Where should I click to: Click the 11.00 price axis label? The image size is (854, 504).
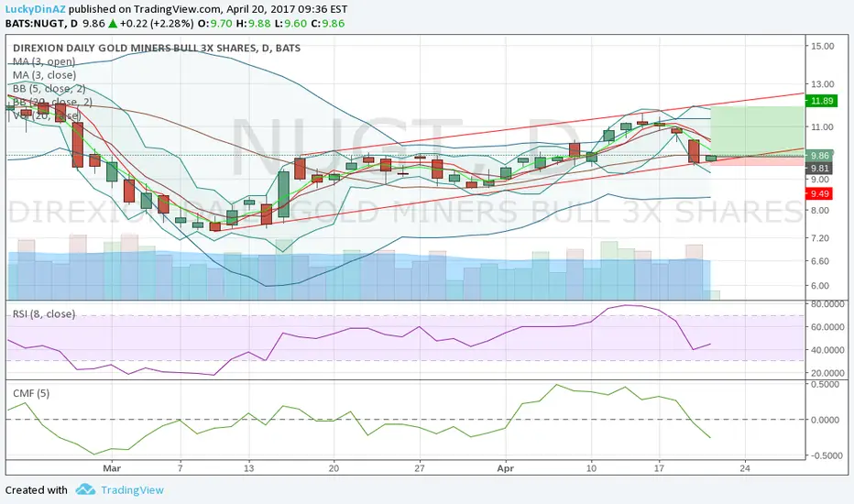click(x=823, y=127)
